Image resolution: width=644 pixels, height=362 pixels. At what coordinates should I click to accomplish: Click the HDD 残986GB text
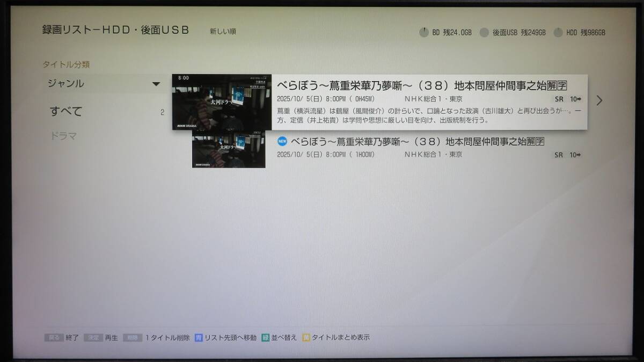[x=586, y=33]
